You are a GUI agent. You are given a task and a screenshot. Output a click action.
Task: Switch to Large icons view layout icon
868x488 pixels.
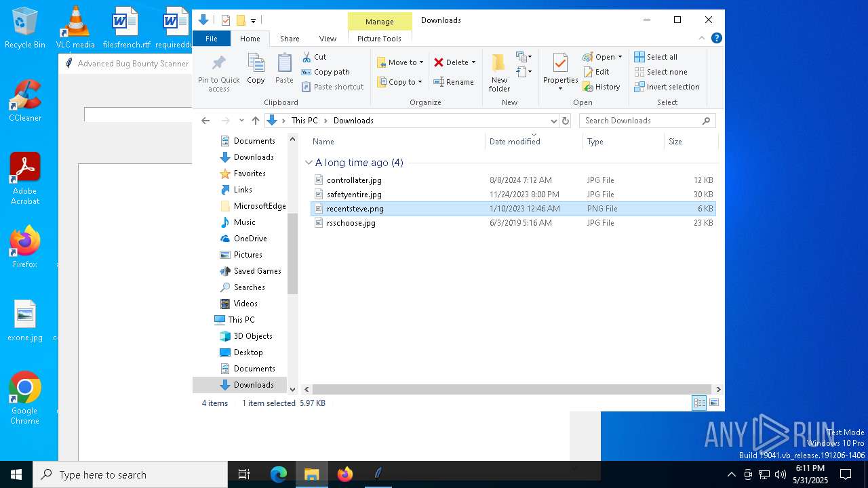coord(714,403)
